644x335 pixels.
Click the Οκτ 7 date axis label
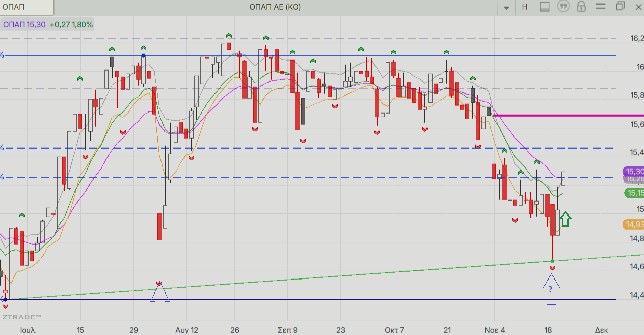point(394,330)
